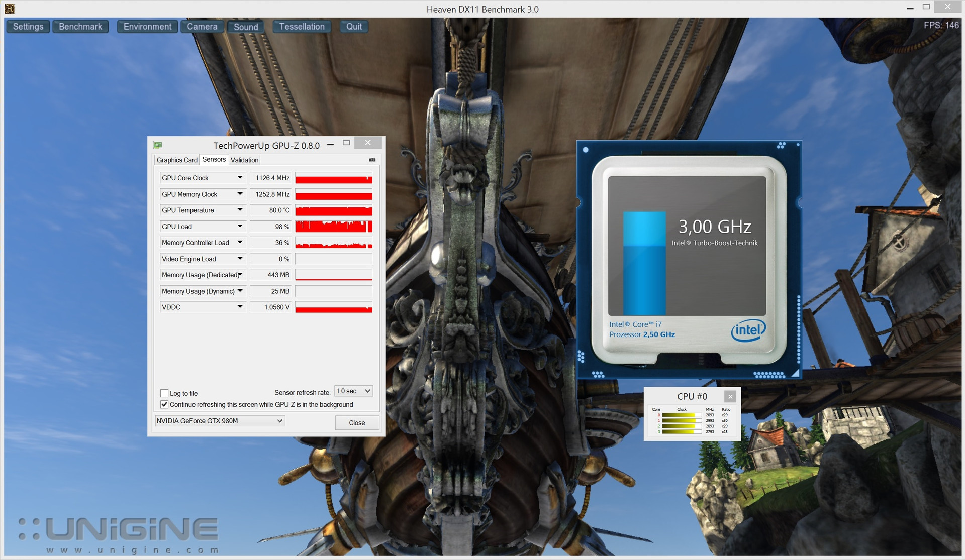Expand the Memory Controller Load dropdown
The height and width of the screenshot is (560, 965).
tap(240, 243)
